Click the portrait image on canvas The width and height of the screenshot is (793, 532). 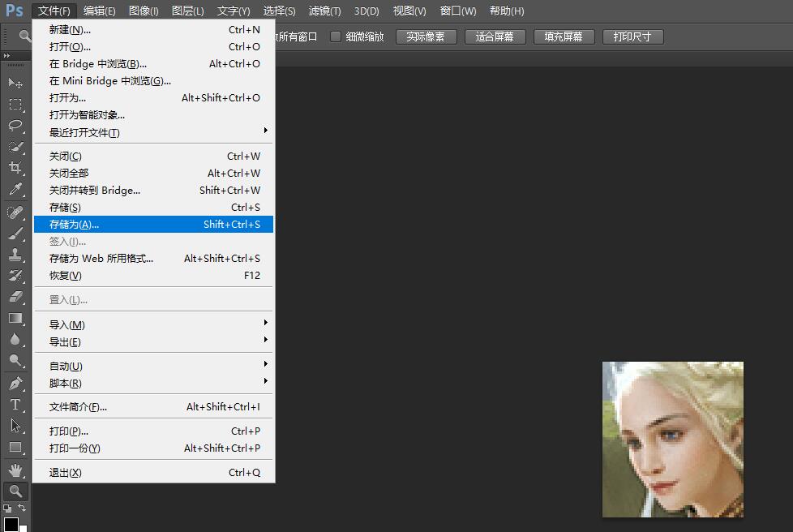coord(673,439)
